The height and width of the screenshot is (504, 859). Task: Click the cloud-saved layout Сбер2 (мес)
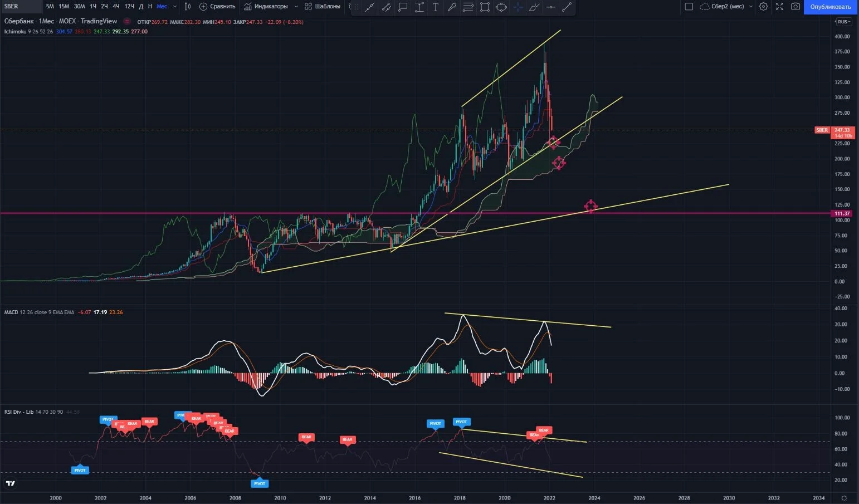(x=722, y=7)
